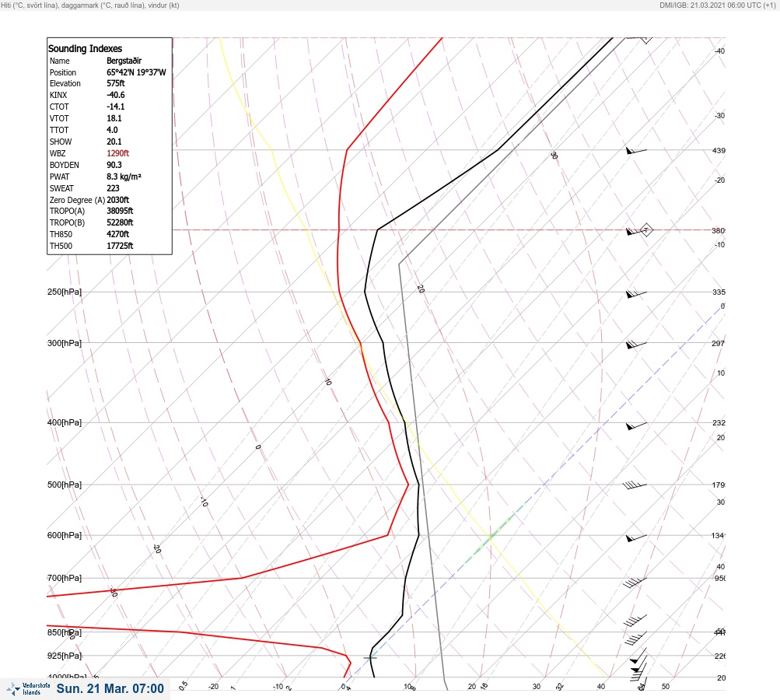
Task: Select TROPO(B) value '52280ft'
Action: (120, 222)
